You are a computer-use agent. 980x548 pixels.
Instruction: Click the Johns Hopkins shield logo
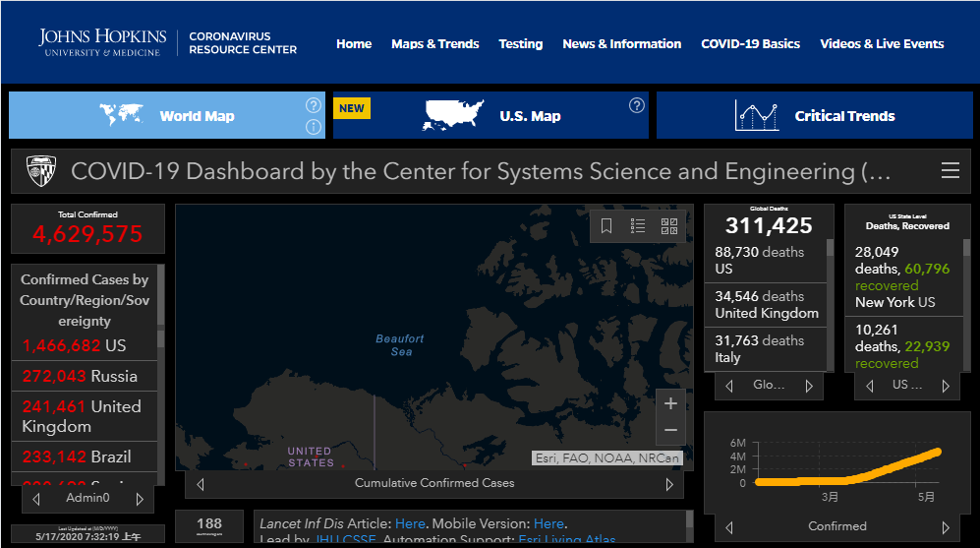[x=40, y=171]
